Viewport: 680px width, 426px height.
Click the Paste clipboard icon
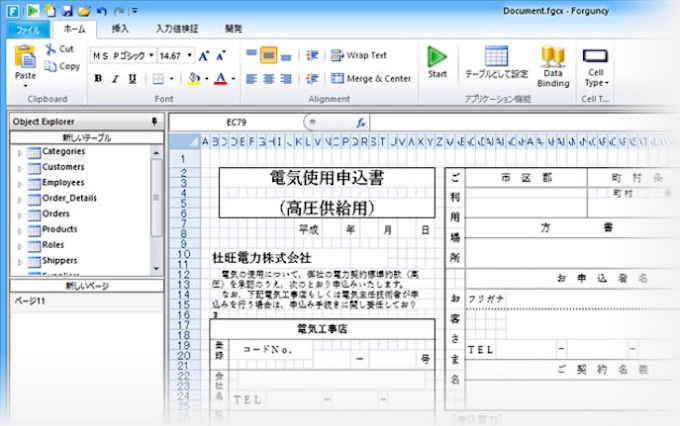25,58
